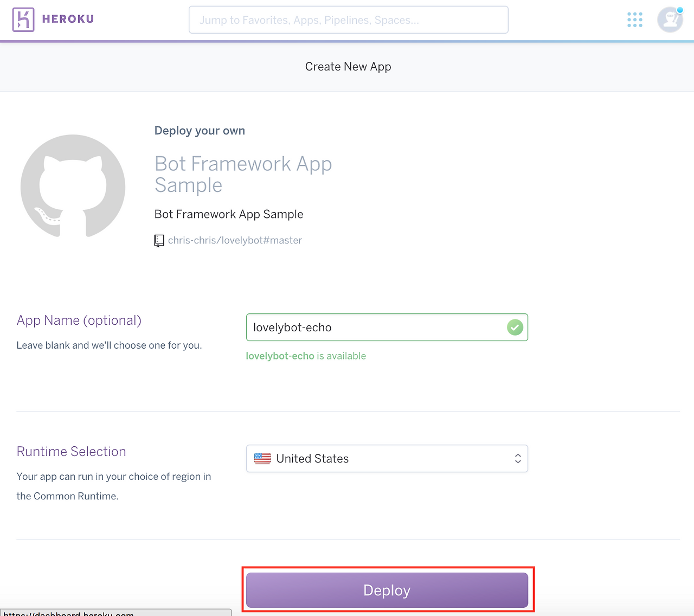Click the profile avatar icon
This screenshot has height=616, width=694.
pos(670,20)
